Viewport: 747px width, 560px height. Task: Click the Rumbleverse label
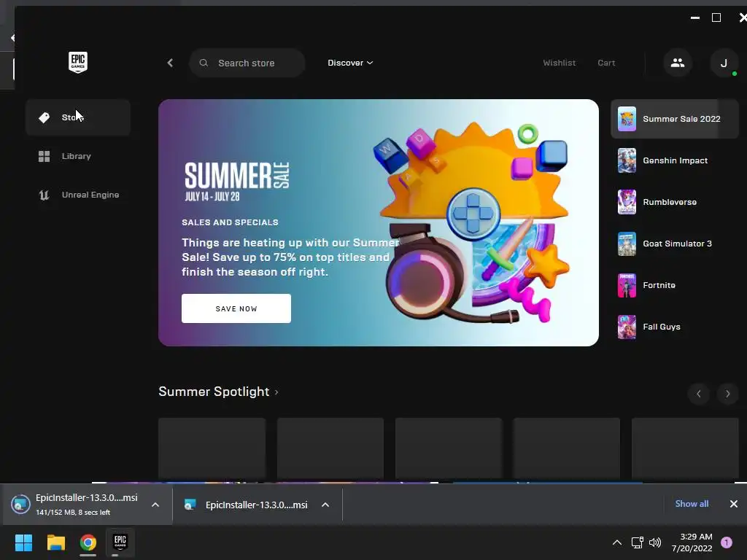pos(670,203)
